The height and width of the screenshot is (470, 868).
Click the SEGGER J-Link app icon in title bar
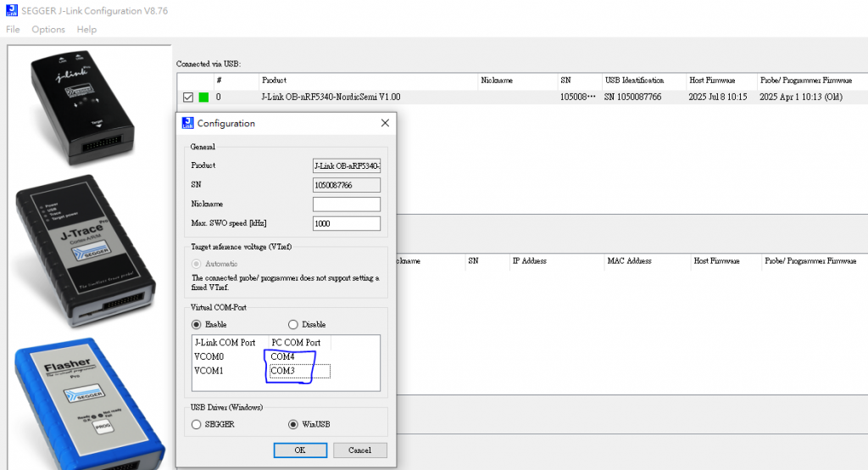click(x=12, y=10)
